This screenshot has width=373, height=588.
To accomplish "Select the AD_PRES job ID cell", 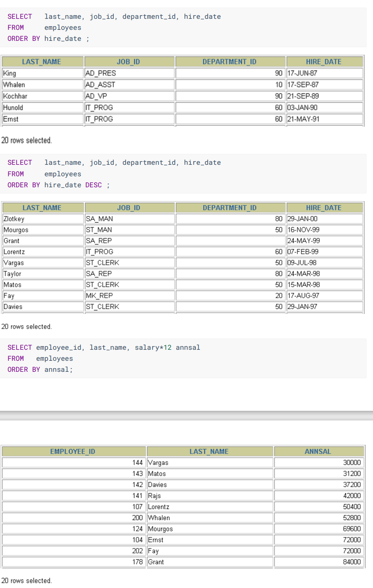I will click(129, 73).
